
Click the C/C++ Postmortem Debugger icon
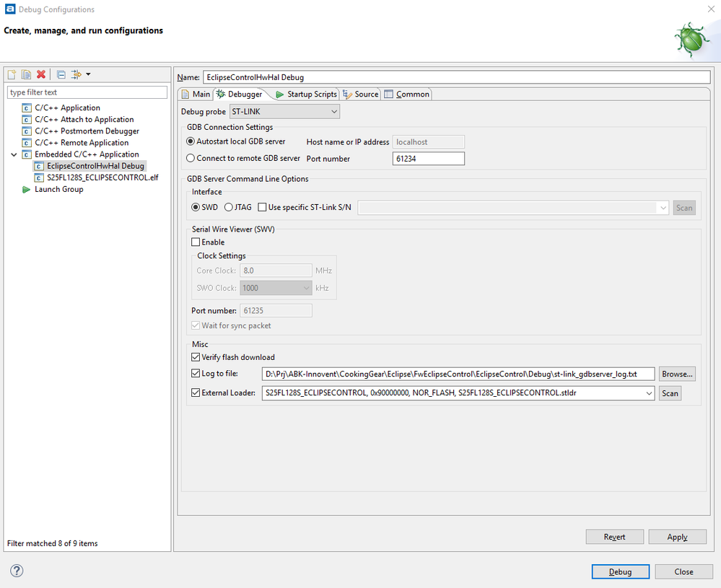click(x=27, y=131)
